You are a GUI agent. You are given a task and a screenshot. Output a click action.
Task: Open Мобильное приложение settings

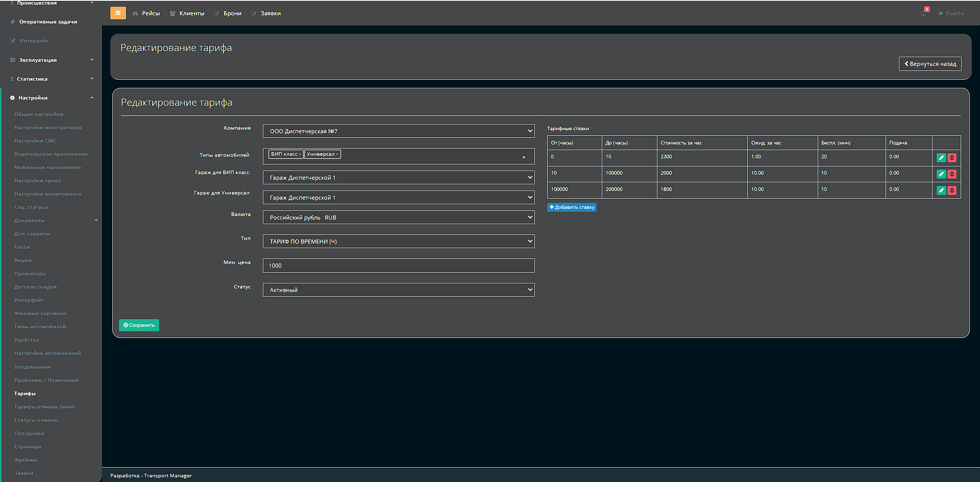click(x=47, y=167)
